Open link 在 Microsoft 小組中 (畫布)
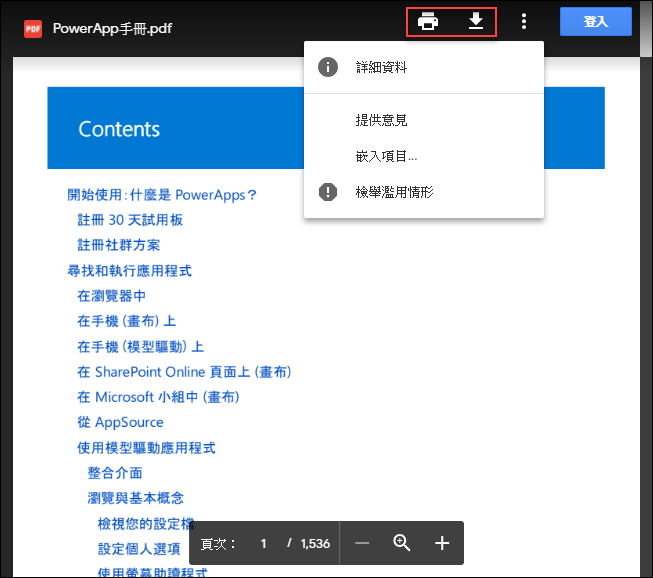 click(x=158, y=397)
